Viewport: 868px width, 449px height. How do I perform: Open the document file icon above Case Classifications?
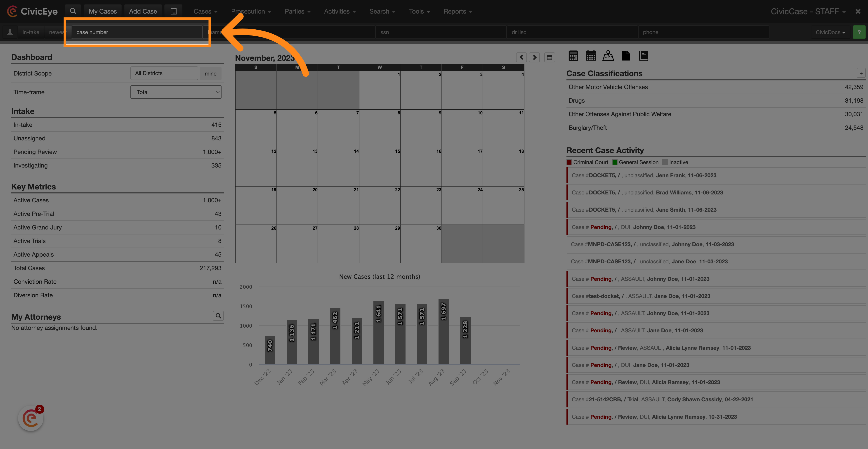tap(626, 56)
